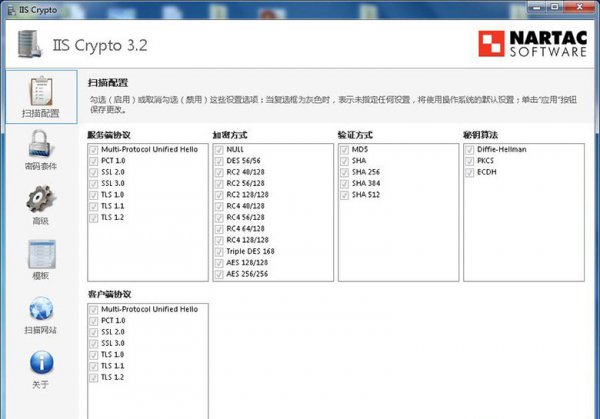Toggle the PKCS key exchange checkbox
Viewport: 600px width, 419px height.
(470, 161)
